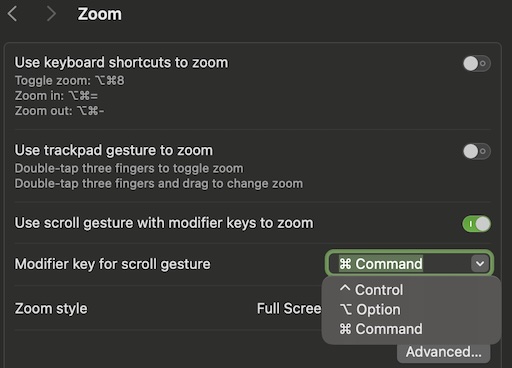Collapse the modifier key dropdown with its chevron
The width and height of the screenshot is (512, 368).
coord(480,264)
